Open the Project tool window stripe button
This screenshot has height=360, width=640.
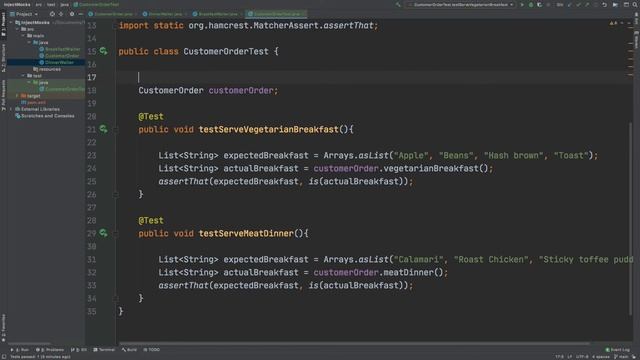pos(3,25)
